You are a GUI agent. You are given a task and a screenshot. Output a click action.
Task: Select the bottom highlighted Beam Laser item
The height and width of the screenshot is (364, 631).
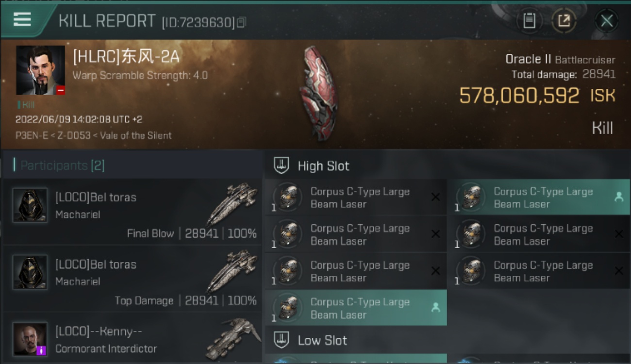[x=355, y=308]
